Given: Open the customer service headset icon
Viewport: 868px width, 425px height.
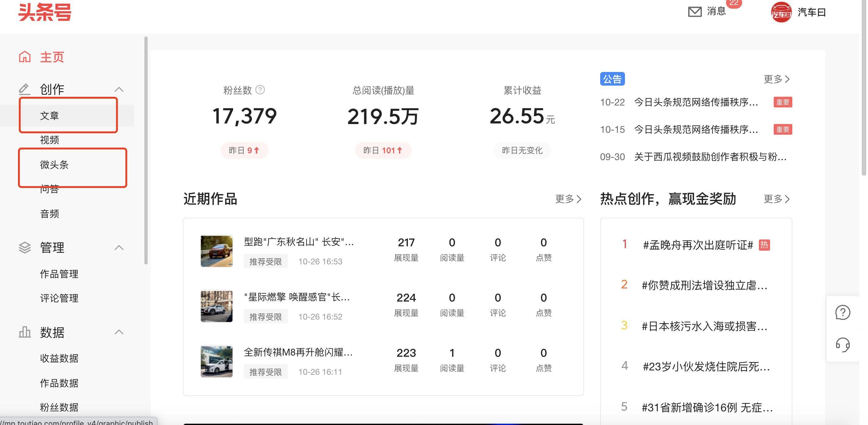Looking at the screenshot, I should click(x=842, y=345).
